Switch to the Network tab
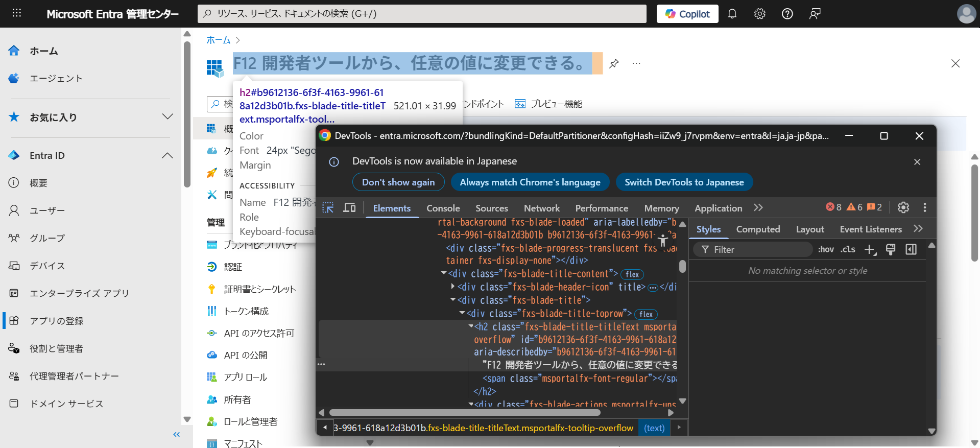Image resolution: width=980 pixels, height=448 pixels. pyautogui.click(x=542, y=208)
